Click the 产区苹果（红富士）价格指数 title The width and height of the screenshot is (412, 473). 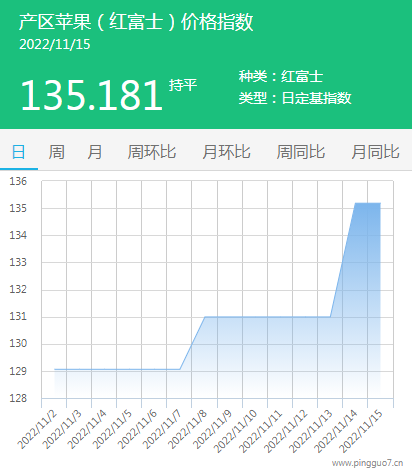click(136, 22)
